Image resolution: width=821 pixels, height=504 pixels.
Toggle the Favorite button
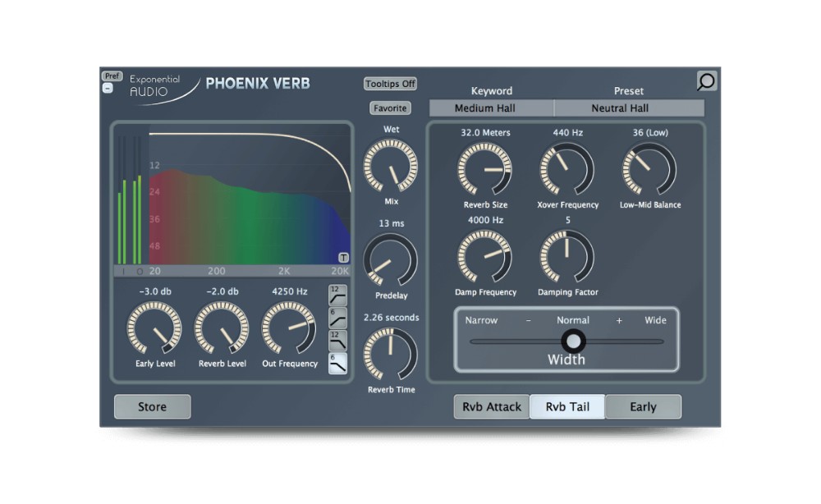point(390,108)
